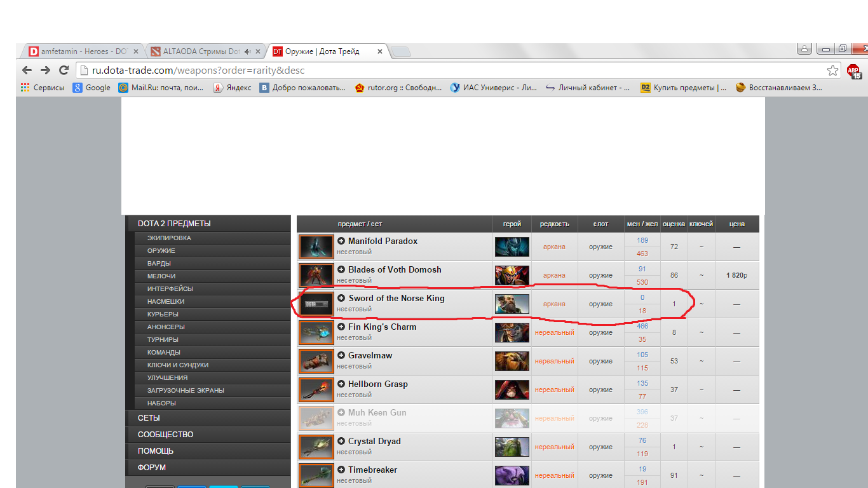868x488 pixels.
Task: Bookmark page with star icon
Action: (x=832, y=71)
